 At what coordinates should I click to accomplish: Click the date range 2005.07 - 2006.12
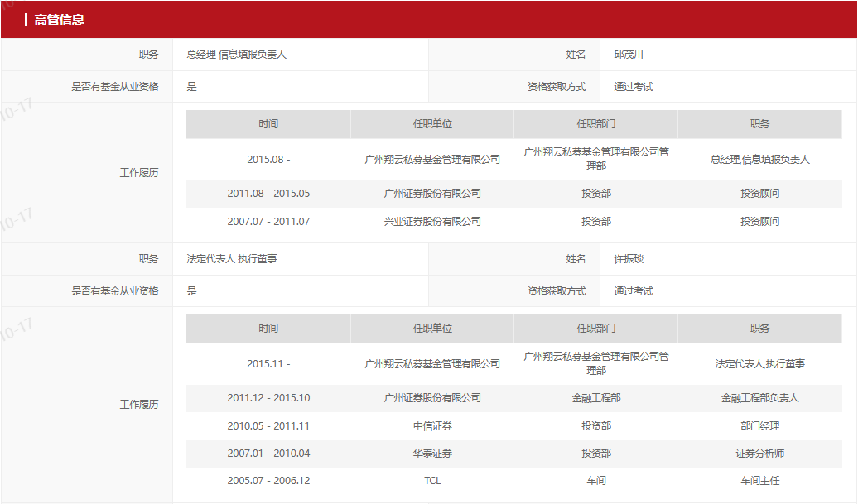tap(268, 481)
